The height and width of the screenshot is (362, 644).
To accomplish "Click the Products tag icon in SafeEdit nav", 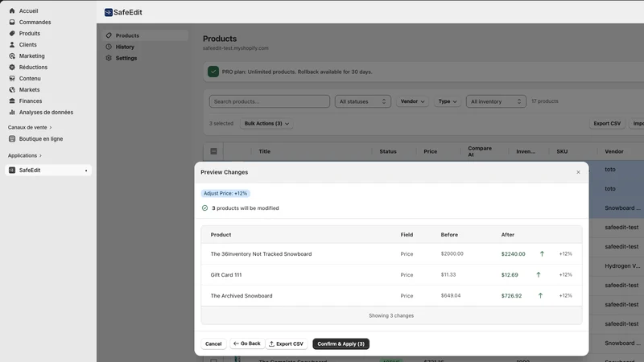I will click(x=109, y=35).
